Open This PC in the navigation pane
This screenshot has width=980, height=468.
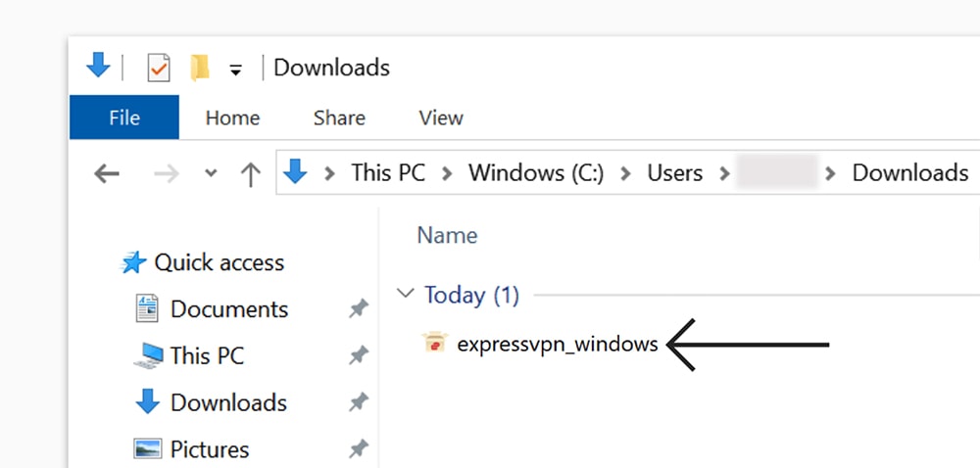[x=207, y=356]
